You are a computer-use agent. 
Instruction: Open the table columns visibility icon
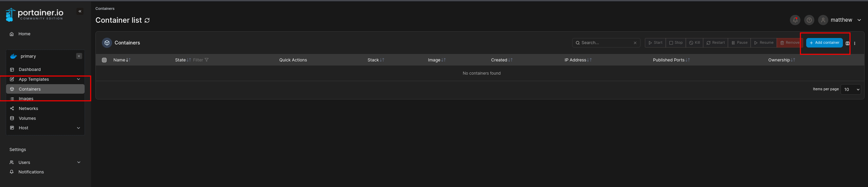pyautogui.click(x=848, y=43)
